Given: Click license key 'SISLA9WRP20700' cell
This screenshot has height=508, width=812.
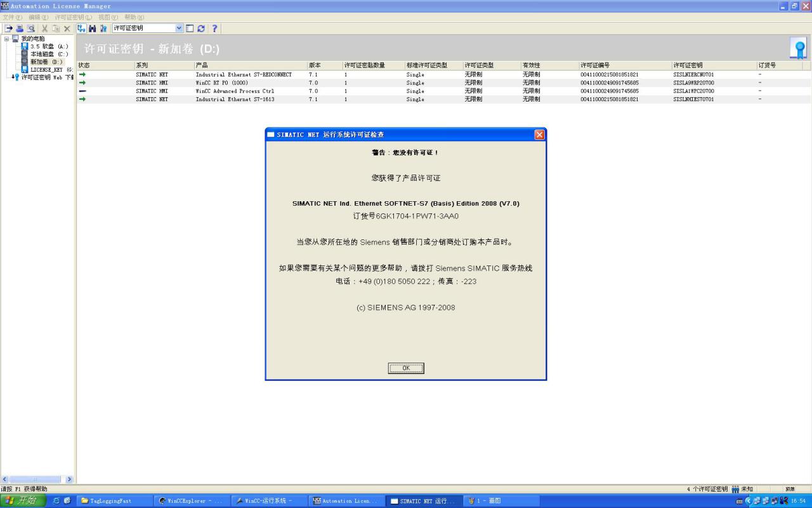Looking at the screenshot, I should pyautogui.click(x=693, y=83).
